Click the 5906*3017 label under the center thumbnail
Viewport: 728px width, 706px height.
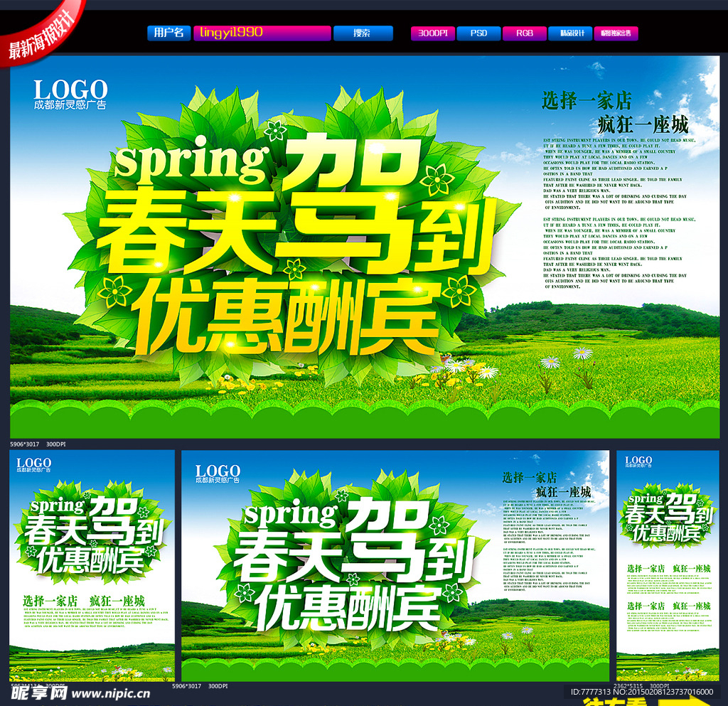coord(187,686)
